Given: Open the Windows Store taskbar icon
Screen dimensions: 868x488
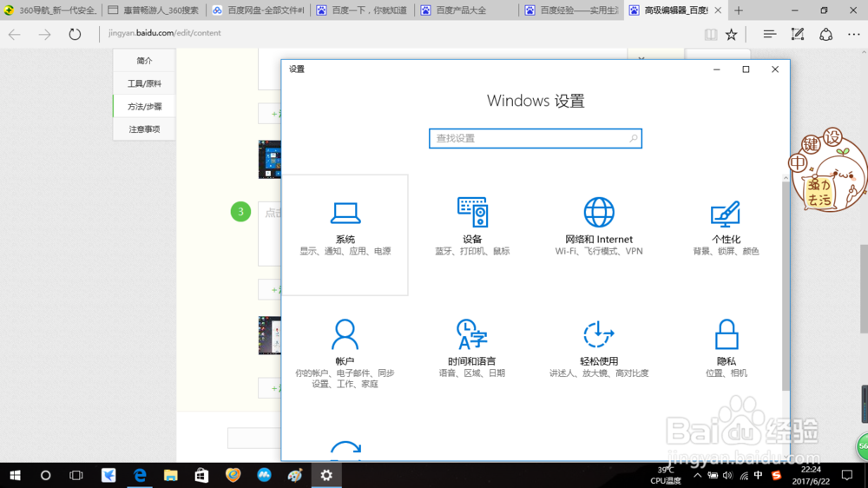Looking at the screenshot, I should (x=201, y=475).
